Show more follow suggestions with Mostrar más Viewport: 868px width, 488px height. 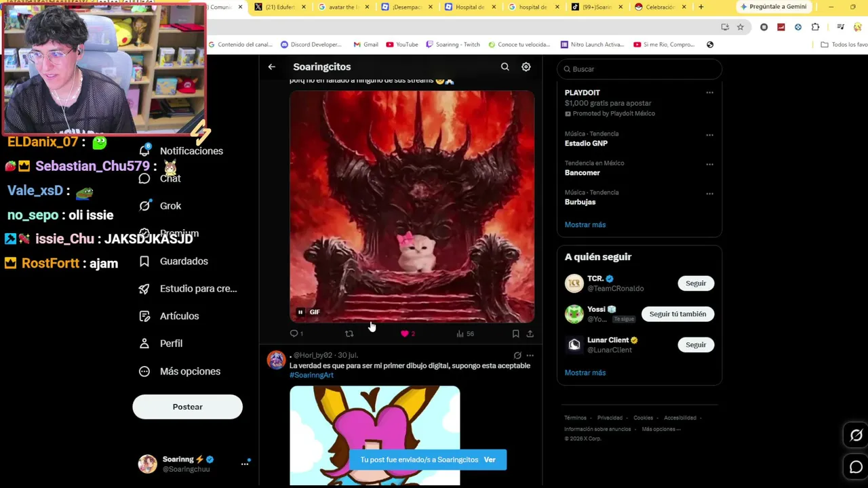[x=585, y=373]
